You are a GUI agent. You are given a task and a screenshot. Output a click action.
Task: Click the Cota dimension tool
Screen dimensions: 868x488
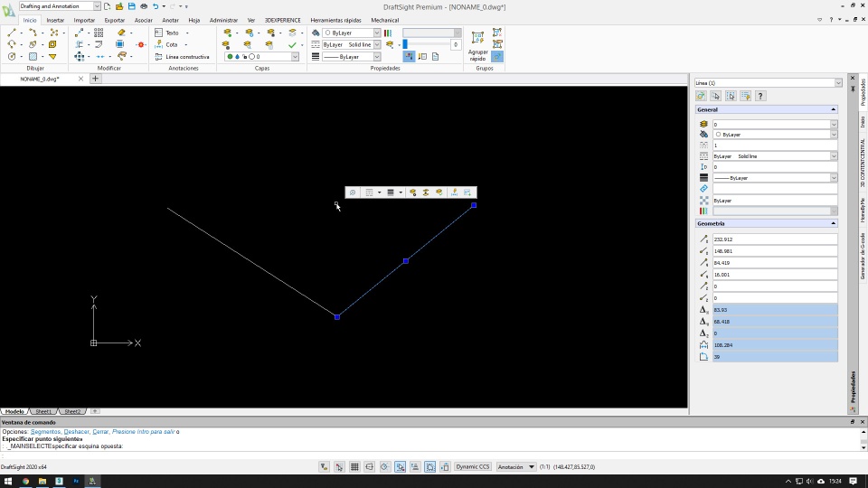[x=166, y=44]
